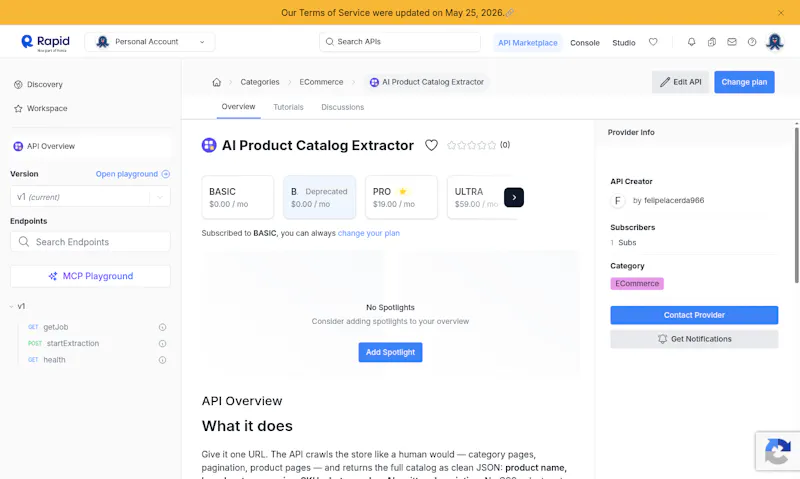Open the MCP Playground button
Viewport: 800px width, 479px height.
pyautogui.click(x=90, y=276)
